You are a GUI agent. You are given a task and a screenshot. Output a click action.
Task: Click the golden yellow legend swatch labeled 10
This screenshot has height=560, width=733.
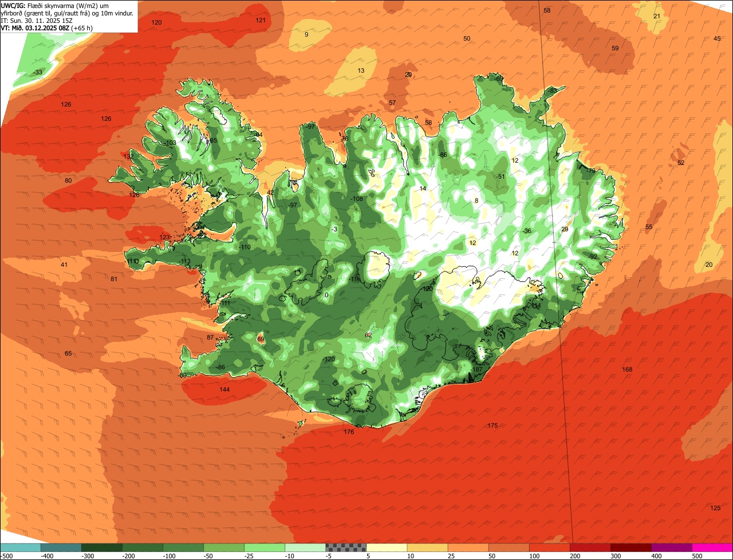(427, 547)
